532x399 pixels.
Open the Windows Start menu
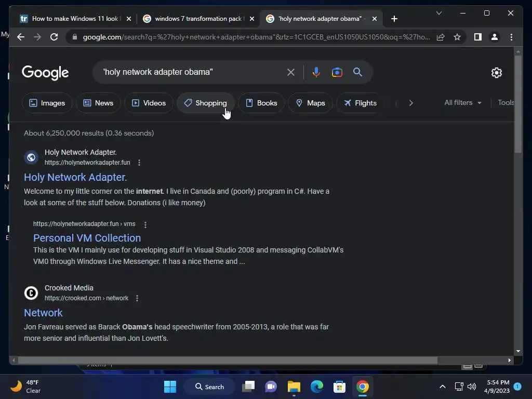[x=170, y=387]
